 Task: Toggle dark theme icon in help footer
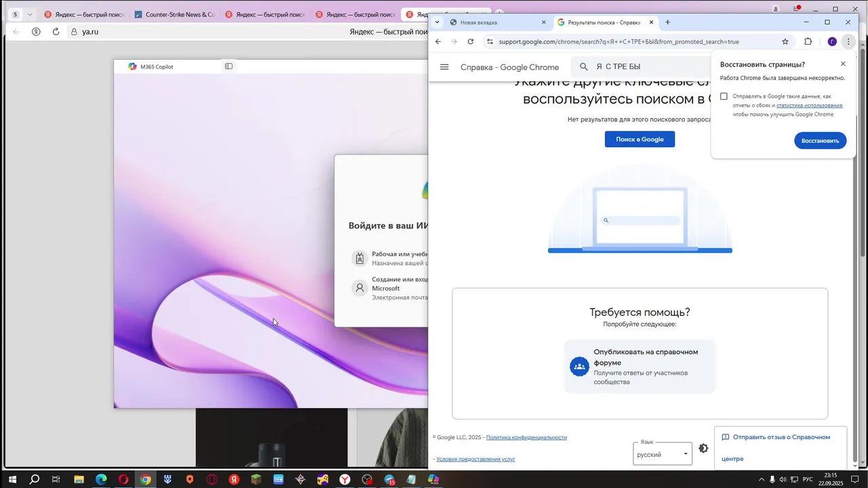703,448
